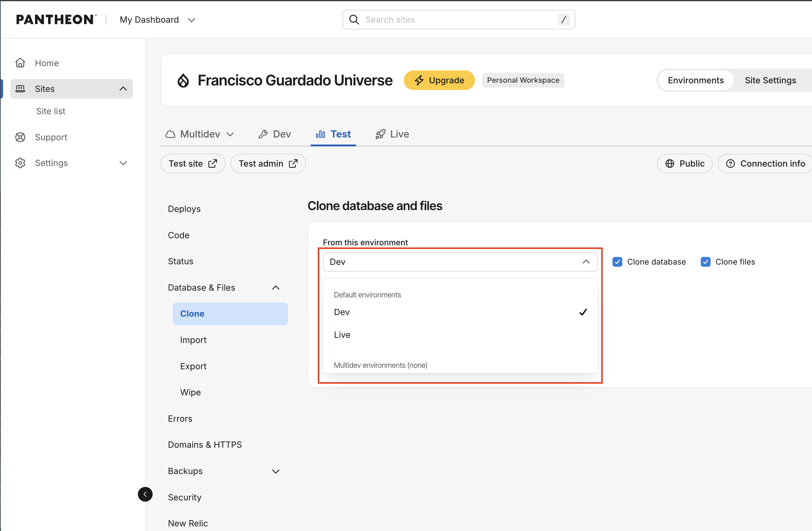
Task: Switch to the Live environment tab
Action: [x=392, y=134]
